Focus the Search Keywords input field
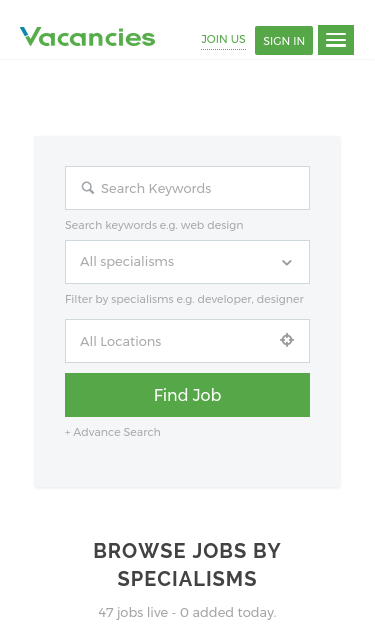Screen dimensions: 375x627 coord(187,188)
